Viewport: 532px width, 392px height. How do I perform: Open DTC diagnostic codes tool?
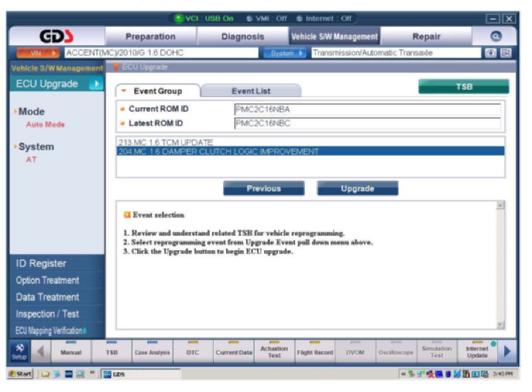click(193, 352)
